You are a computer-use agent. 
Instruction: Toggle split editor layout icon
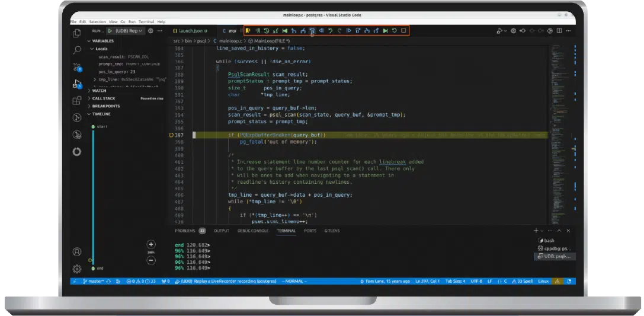click(x=559, y=31)
